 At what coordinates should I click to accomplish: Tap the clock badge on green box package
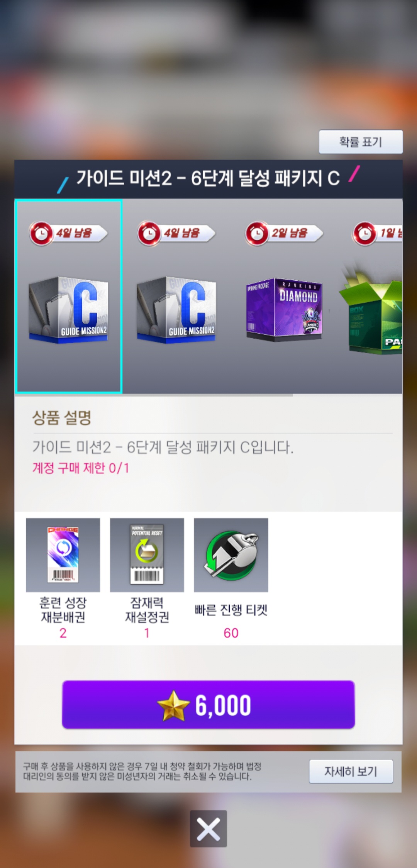click(x=364, y=233)
